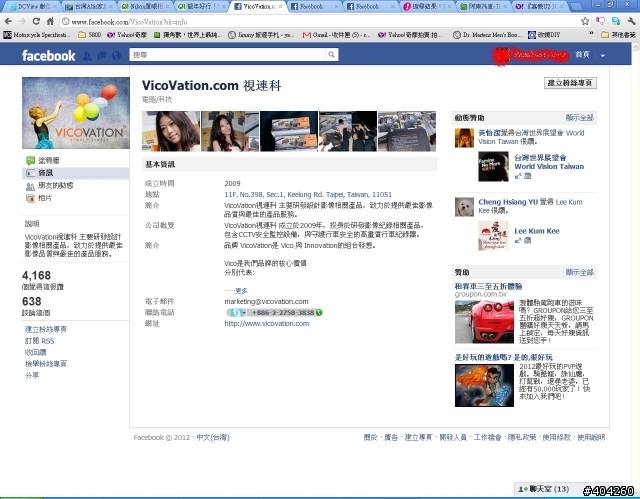Click the like thumb icon under Lee Kum Kee
Image resolution: width=640 pixels, height=499 pixels.
518,240
